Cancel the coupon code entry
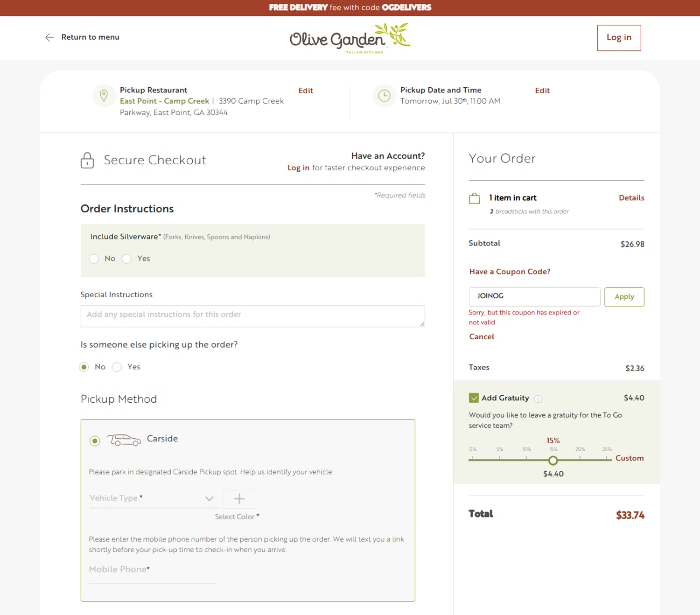This screenshot has height=615, width=700. 482,337
